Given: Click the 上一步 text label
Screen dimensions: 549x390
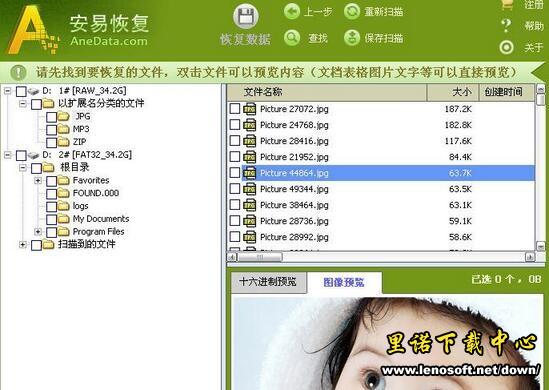Looking at the screenshot, I should pyautogui.click(x=318, y=12).
